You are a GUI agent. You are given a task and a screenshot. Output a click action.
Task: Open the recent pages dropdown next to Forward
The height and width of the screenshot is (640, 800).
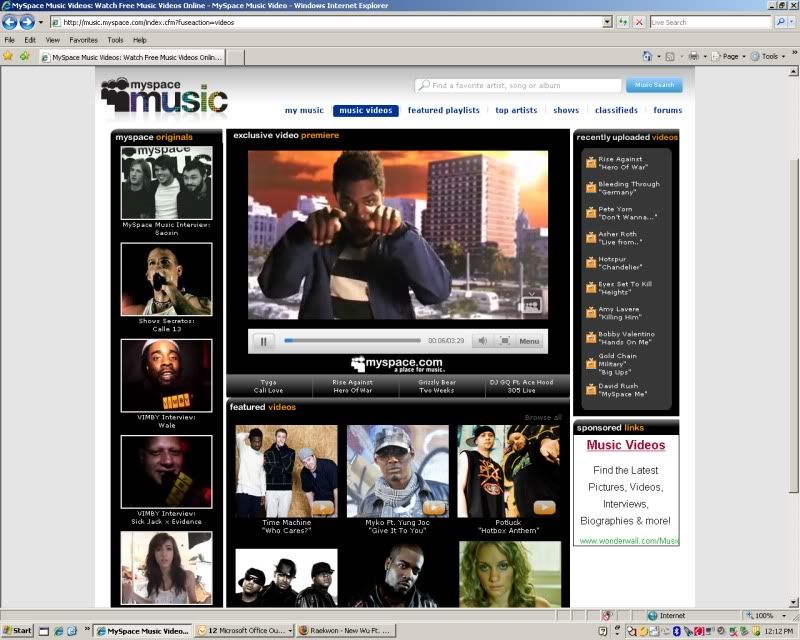tap(41, 22)
